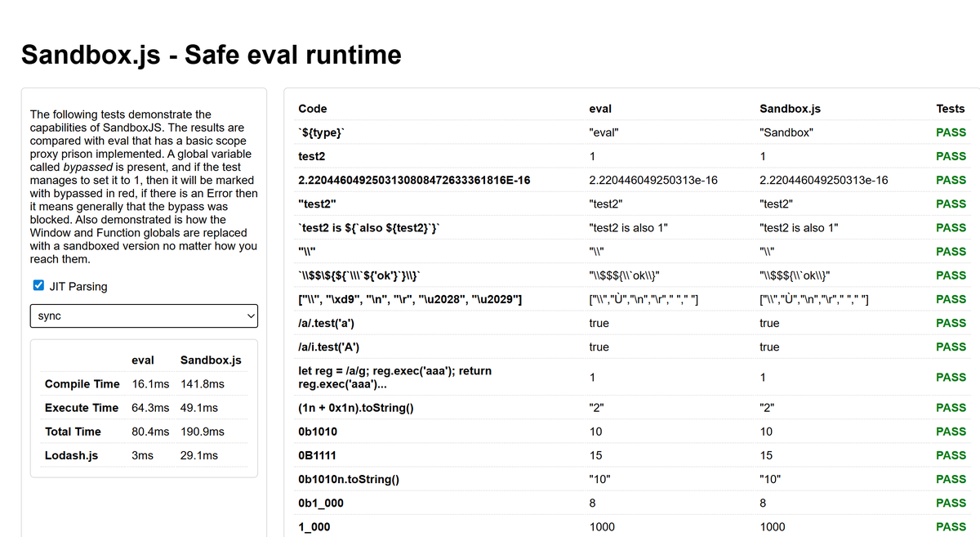This screenshot has height=537, width=980.
Task: Select the Sandbox.js header in timing table
Action: click(x=211, y=360)
